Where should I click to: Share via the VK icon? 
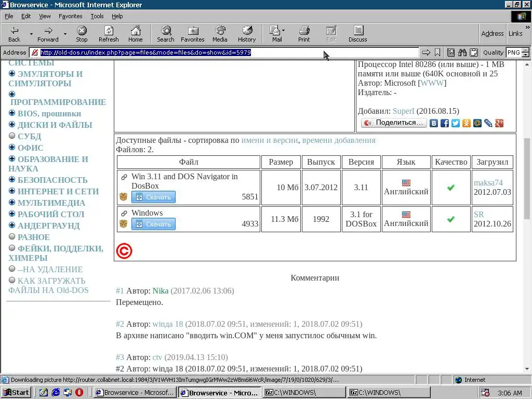(434, 123)
